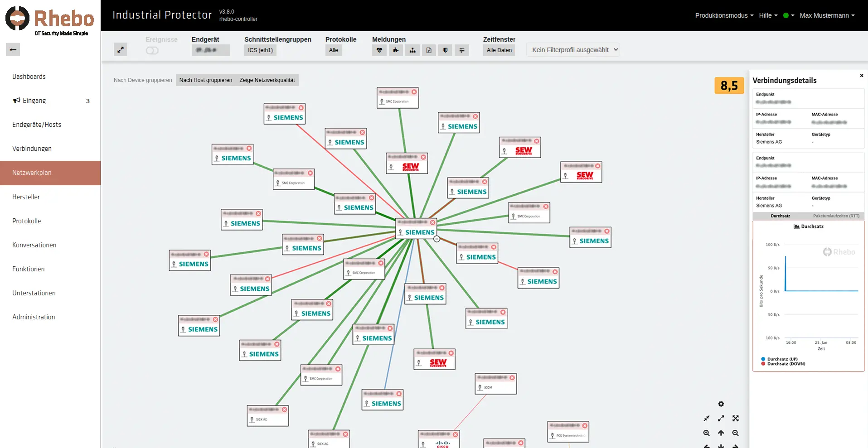The height and width of the screenshot is (448, 868).
Task: Toggle the heartbeat Meldungen filter
Action: click(379, 50)
